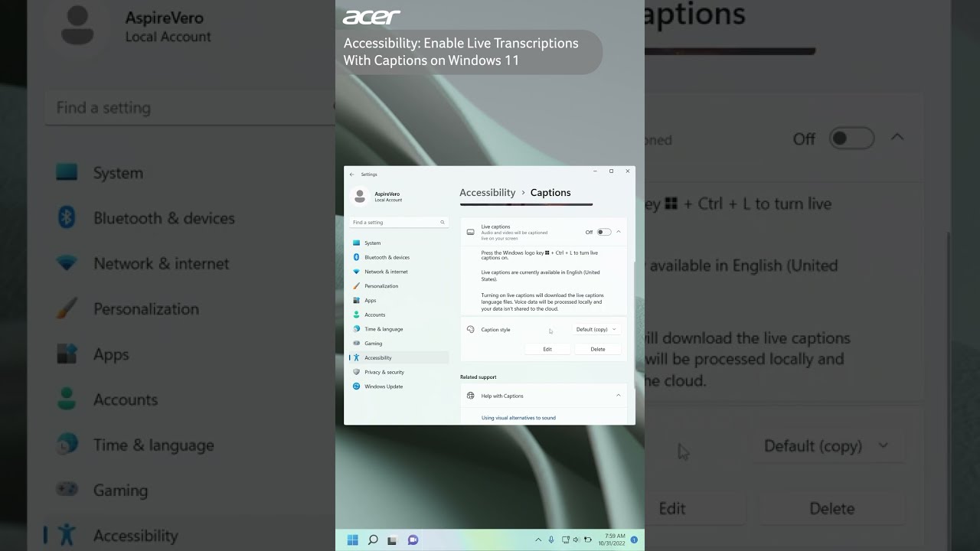Open the network icon in the system tray
This screenshot has height=551, width=980.
click(566, 540)
